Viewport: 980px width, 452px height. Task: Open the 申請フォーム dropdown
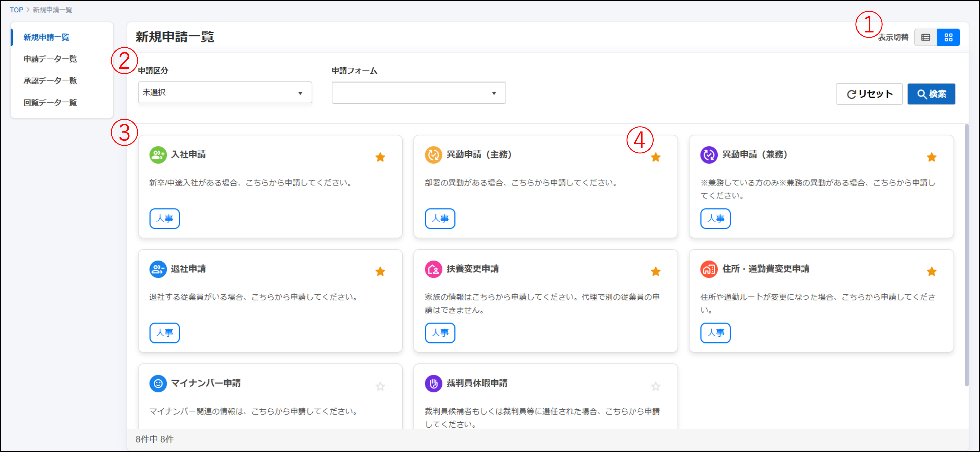tap(418, 93)
